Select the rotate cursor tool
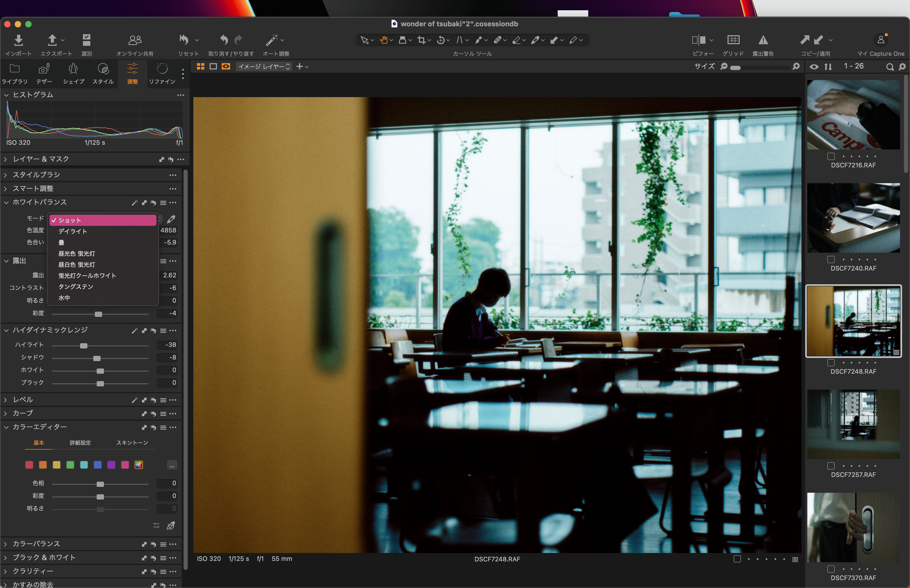Image resolution: width=910 pixels, height=588 pixels. click(441, 40)
